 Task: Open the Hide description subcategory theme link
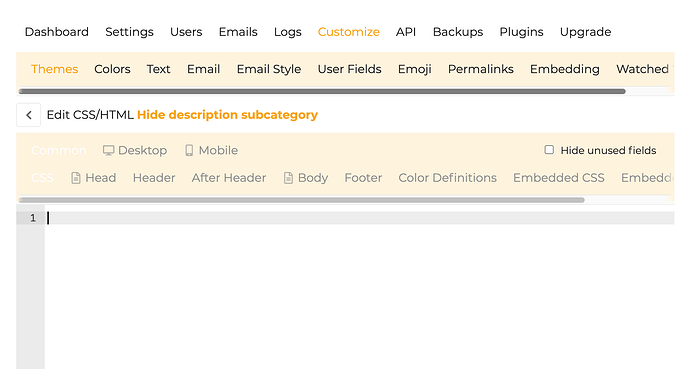click(228, 115)
